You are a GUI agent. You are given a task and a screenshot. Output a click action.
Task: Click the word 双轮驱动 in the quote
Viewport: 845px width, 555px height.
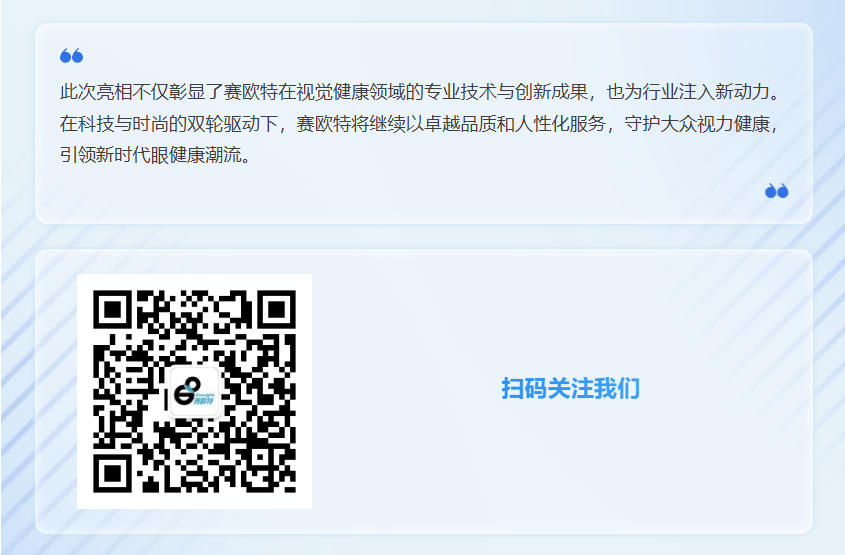point(224,124)
